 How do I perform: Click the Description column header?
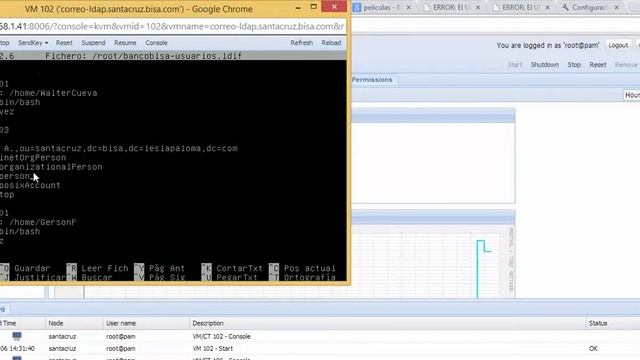coord(387,323)
